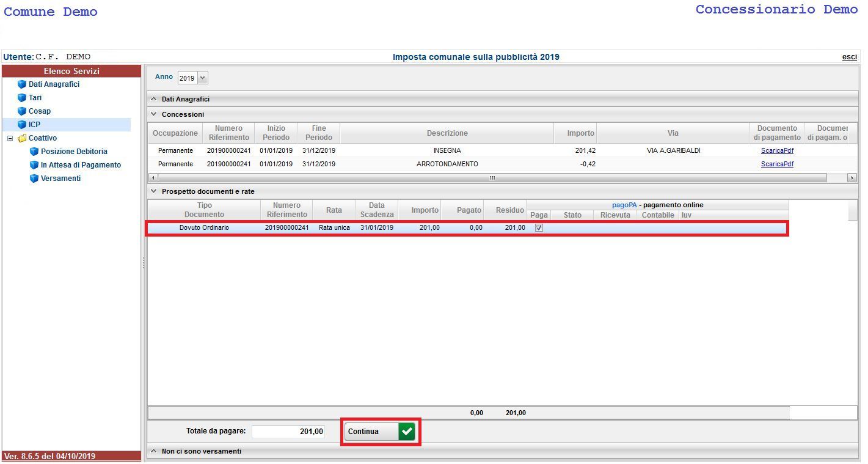Click the Coattivo folder icon
The width and height of the screenshot is (868, 464).
[22, 138]
